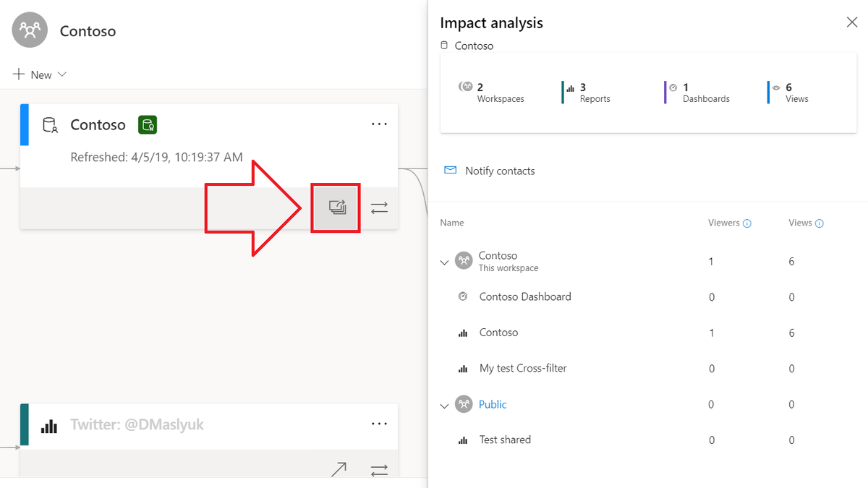Image resolution: width=868 pixels, height=488 pixels.
Task: Click the Viewers column header
Action: coord(724,223)
